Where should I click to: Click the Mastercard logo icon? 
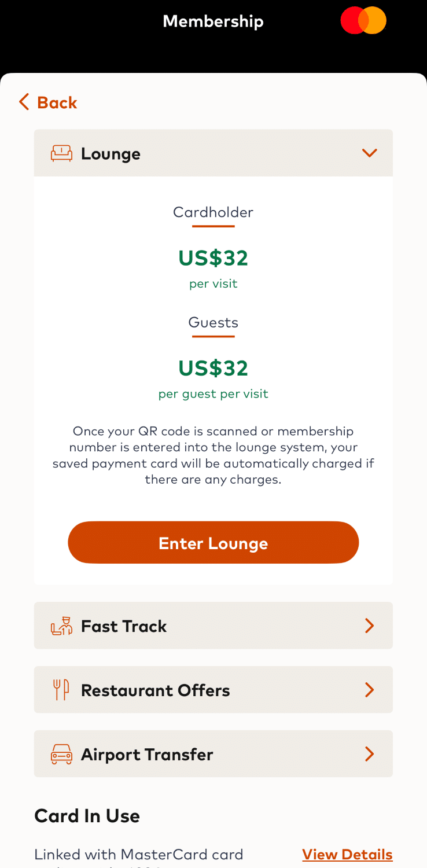(363, 21)
